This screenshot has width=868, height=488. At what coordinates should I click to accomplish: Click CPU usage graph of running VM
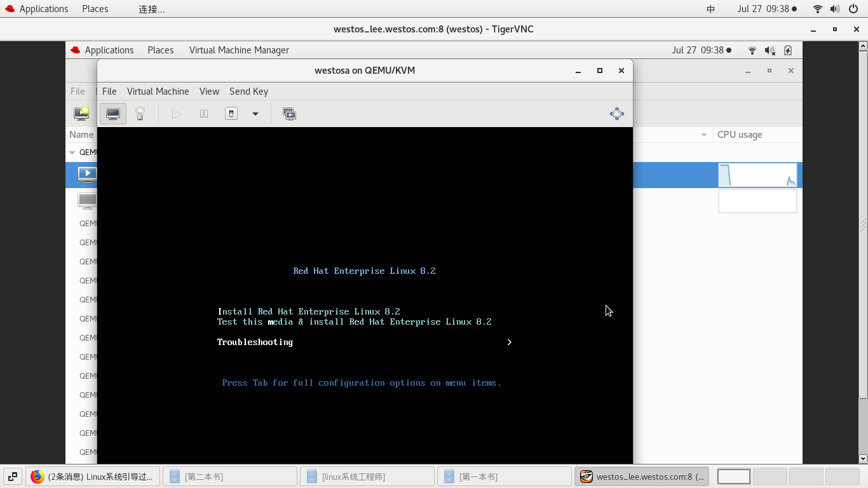757,175
